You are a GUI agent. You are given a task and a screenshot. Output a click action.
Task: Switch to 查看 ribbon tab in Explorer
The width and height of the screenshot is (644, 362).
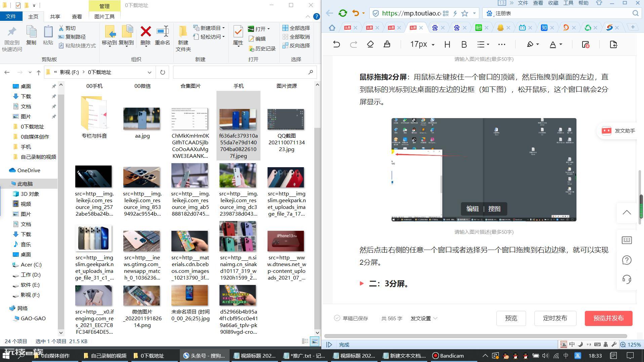77,16
